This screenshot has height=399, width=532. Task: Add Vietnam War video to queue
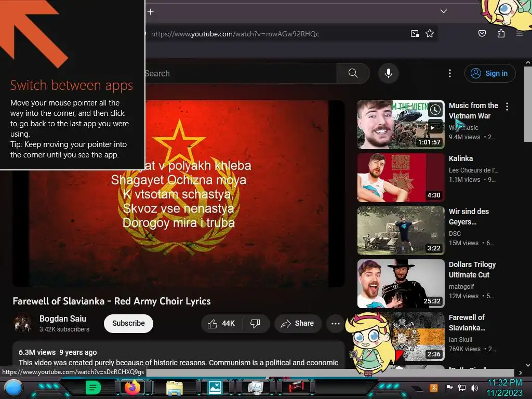click(435, 127)
